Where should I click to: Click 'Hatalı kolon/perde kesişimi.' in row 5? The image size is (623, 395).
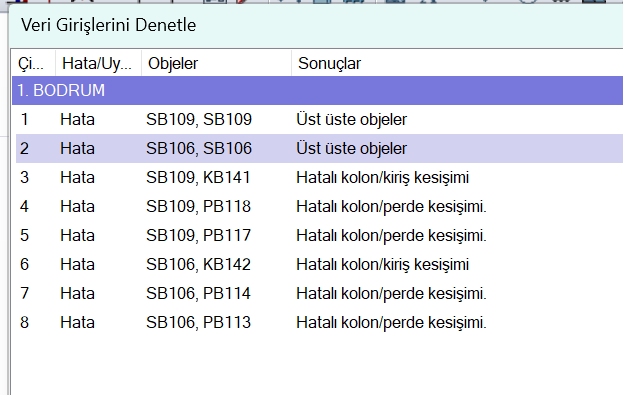pos(391,236)
